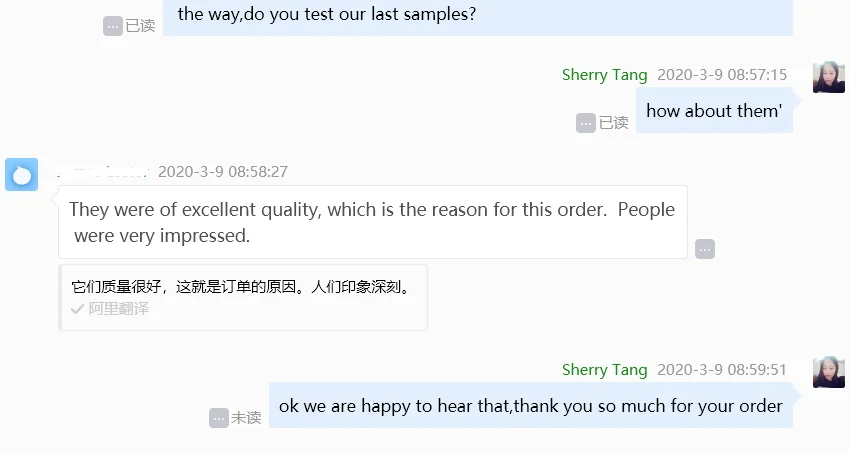This screenshot has height=453, width=849.
Task: Click Sherry Tang's avatar beside the 08:57:15 message
Action: (829, 77)
